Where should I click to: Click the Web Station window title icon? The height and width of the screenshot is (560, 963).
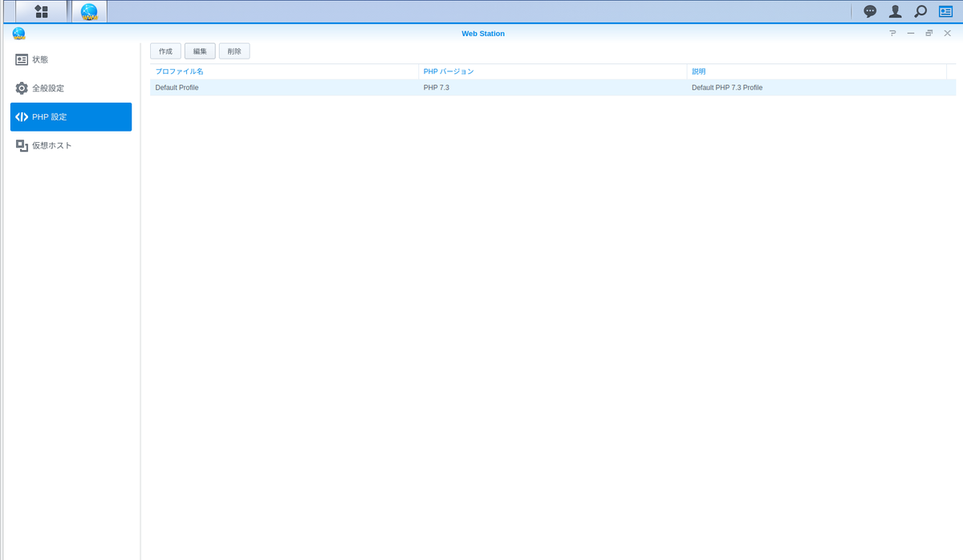tap(19, 33)
